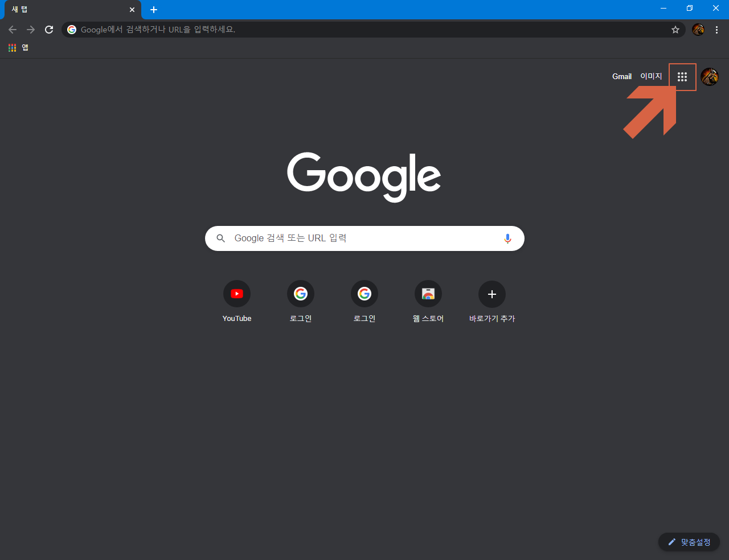Click the Google logo
Viewport: 729px width, 560px height.
(x=364, y=176)
